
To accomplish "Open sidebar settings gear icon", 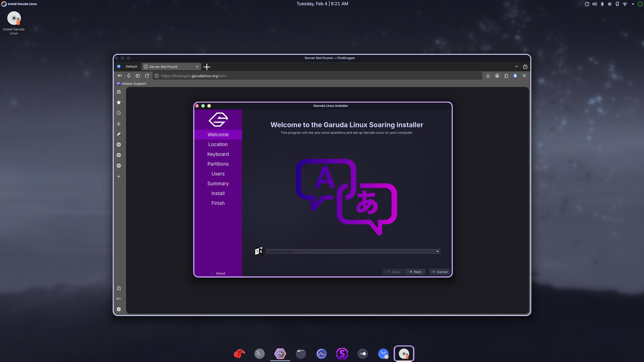I will (x=119, y=309).
